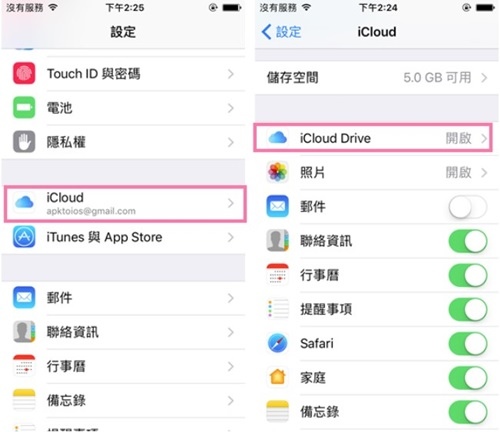Image resolution: width=500 pixels, height=432 pixels.
Task: Tap the App Store icon
Action: click(24, 237)
